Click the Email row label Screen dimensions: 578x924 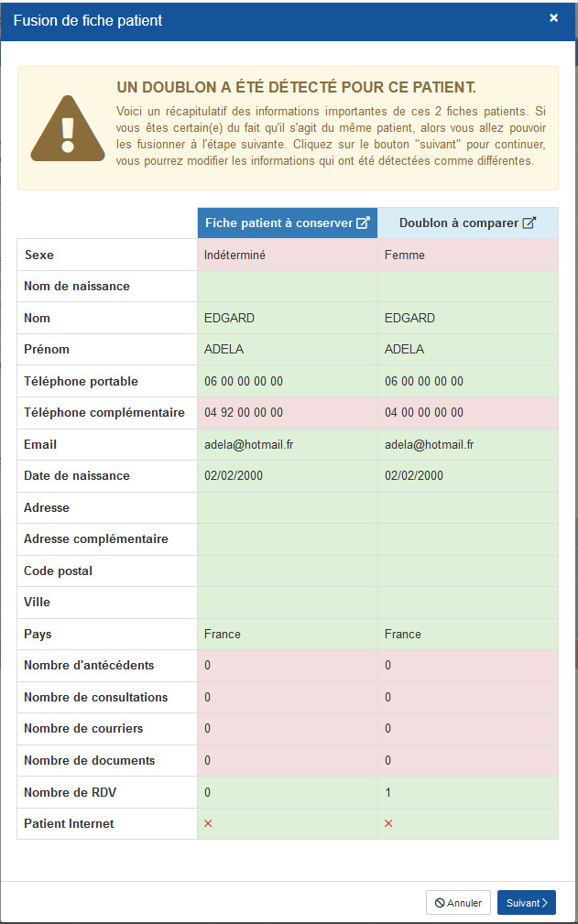tap(40, 444)
